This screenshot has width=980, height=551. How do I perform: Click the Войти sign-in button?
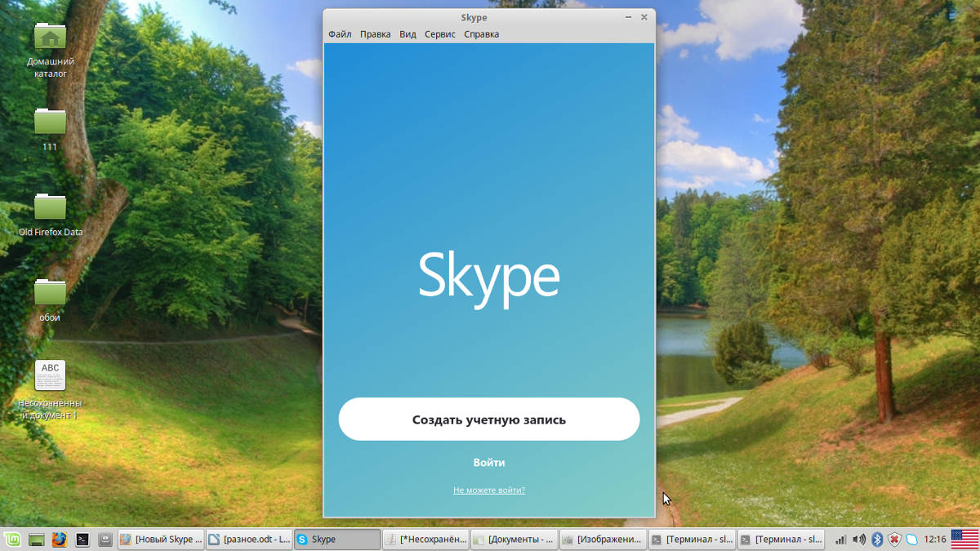489,462
